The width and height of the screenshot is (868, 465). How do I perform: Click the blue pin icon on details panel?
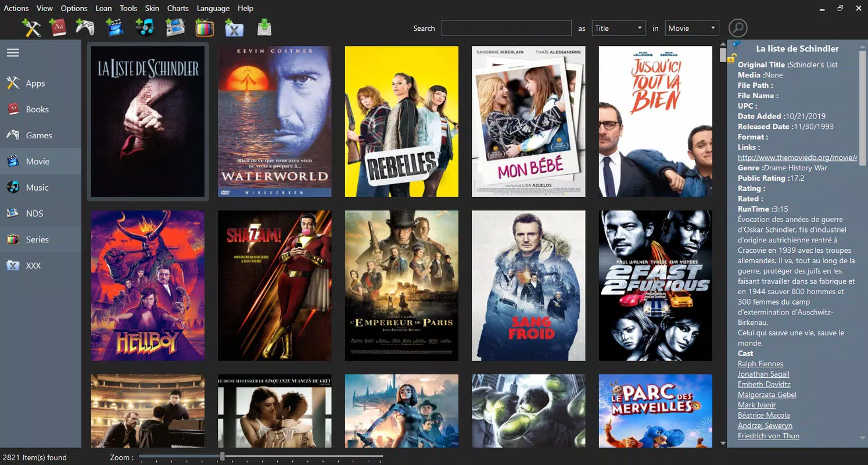pos(736,44)
